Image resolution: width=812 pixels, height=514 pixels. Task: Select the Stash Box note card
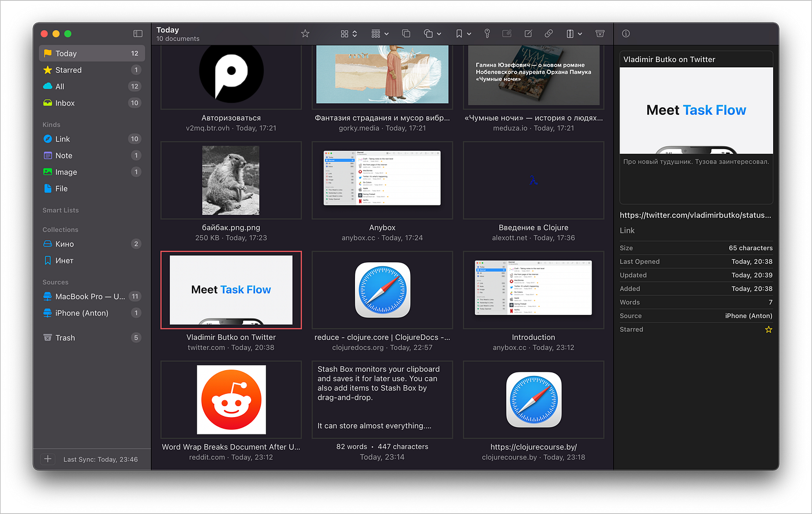point(382,400)
